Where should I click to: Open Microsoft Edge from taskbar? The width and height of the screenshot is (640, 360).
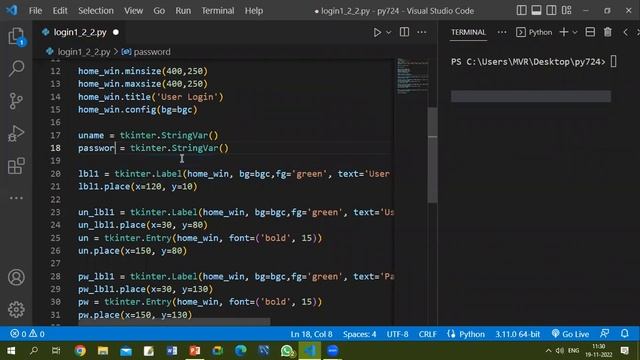point(241,351)
